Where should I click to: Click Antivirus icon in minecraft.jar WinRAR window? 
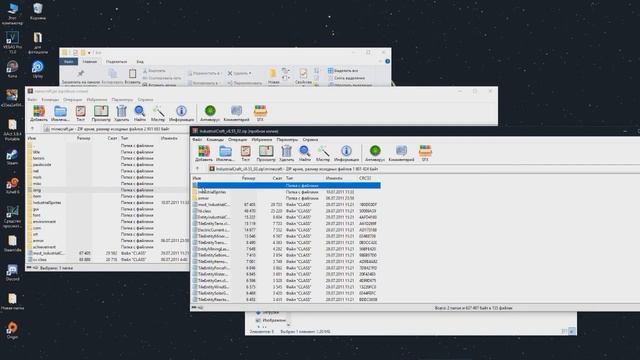pos(210,113)
